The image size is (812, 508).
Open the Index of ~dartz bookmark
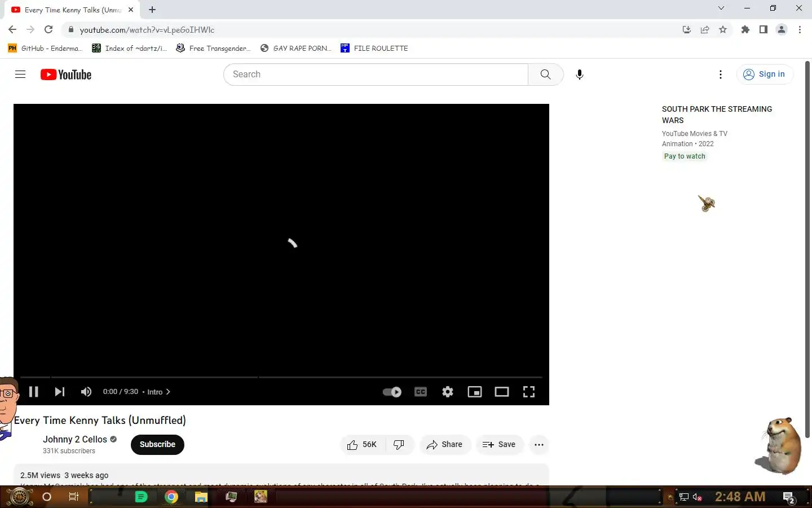[x=130, y=48]
